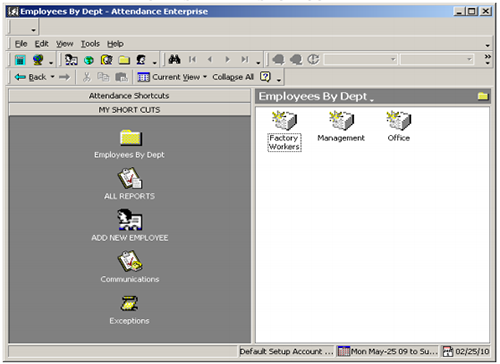Click the green globe toolbar icon

point(89,60)
